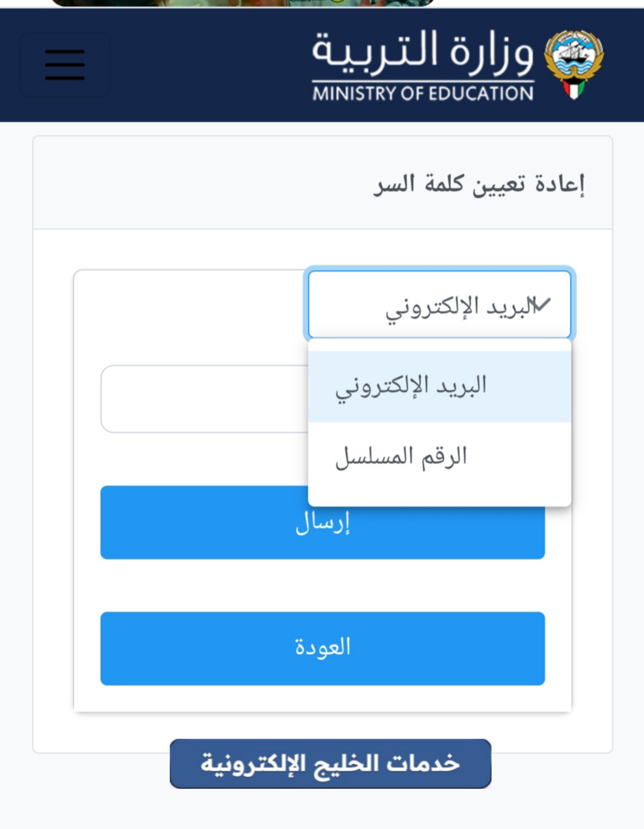644x829 pixels.
Task: Focus the empty text input field
Action: 203,399
